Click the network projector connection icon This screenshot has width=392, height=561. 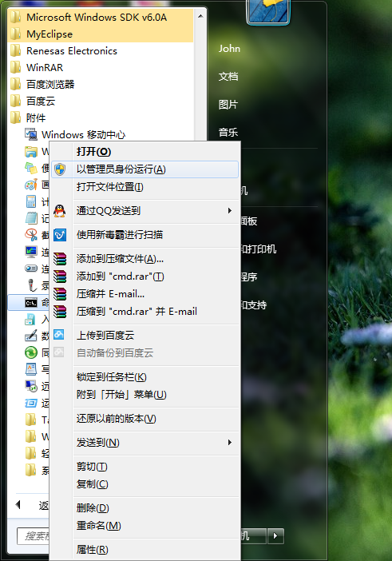point(31,269)
